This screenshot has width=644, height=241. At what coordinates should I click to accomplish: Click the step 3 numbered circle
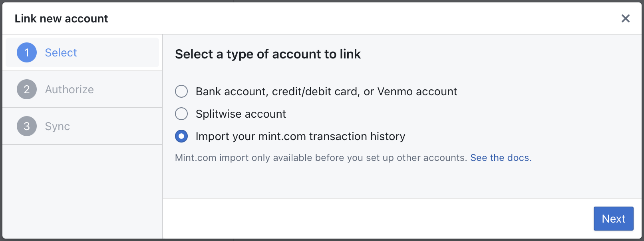tap(26, 126)
